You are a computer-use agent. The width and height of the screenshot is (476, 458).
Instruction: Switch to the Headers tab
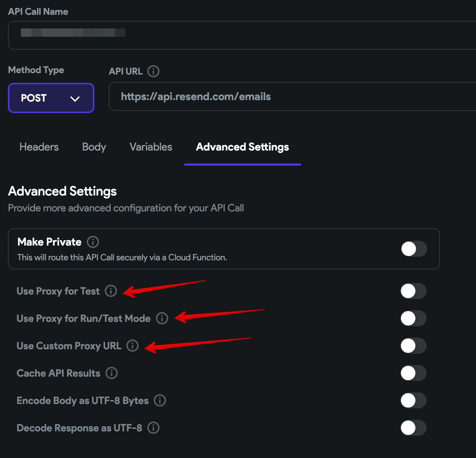(x=39, y=147)
